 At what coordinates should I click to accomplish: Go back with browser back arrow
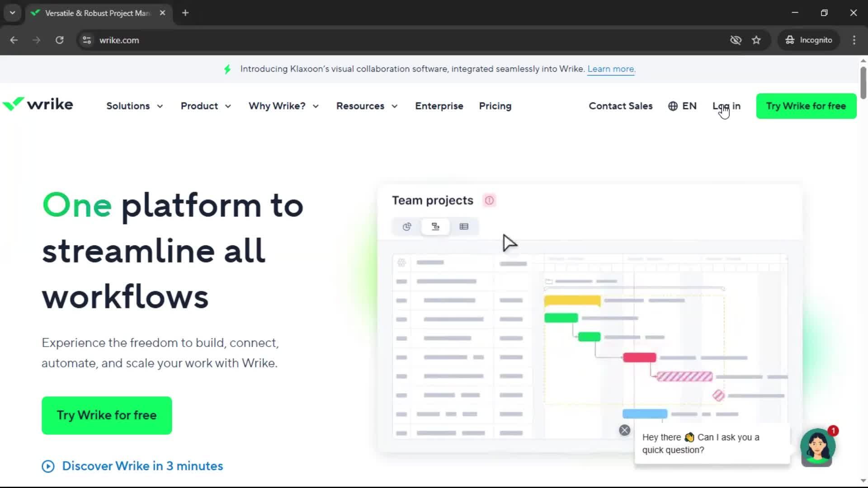pos(14,40)
